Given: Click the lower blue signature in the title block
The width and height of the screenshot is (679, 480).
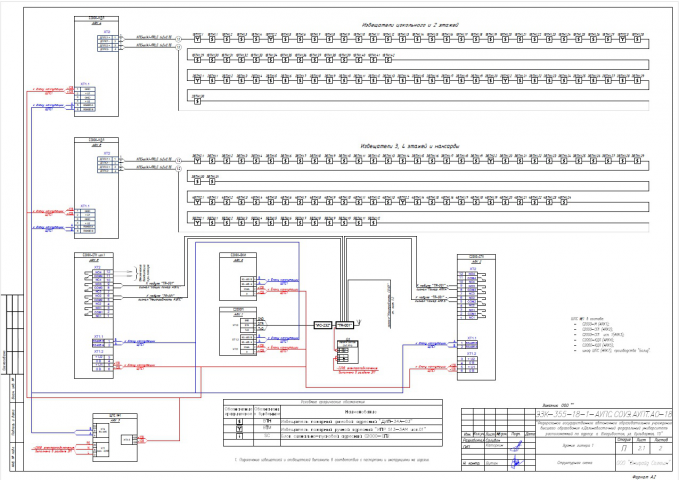Looking at the screenshot, I should (516, 462).
